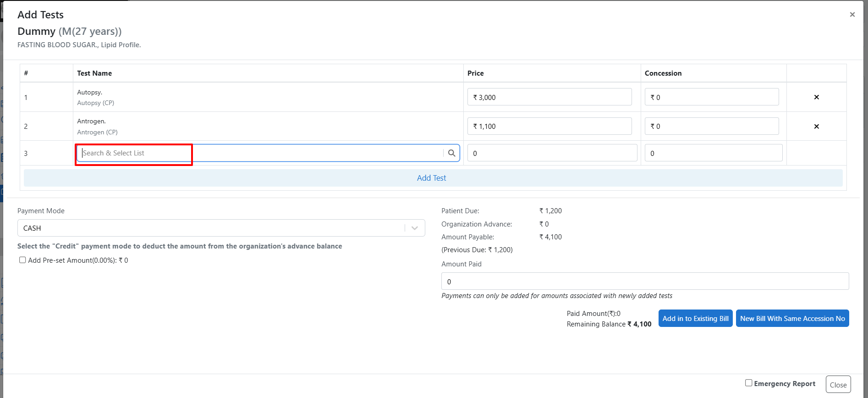Click New Bill With Same Accession No
The width and height of the screenshot is (868, 398).
click(x=792, y=318)
